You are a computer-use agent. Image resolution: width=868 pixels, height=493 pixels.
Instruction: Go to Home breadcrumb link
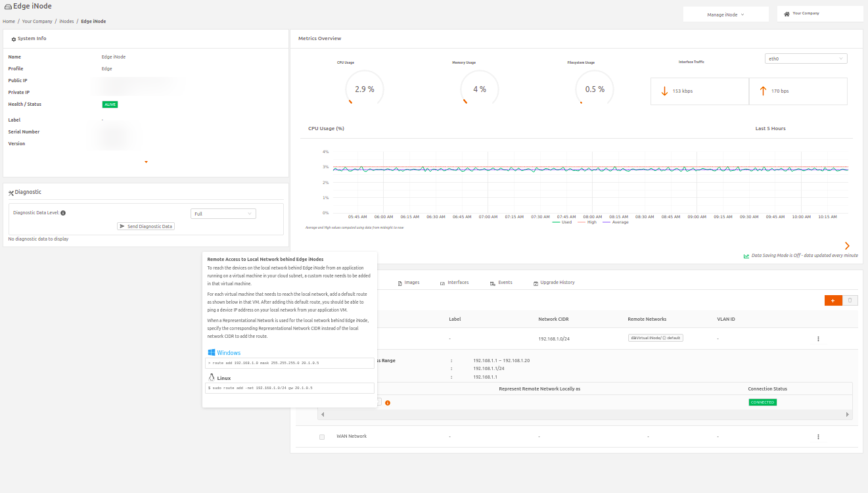click(9, 22)
